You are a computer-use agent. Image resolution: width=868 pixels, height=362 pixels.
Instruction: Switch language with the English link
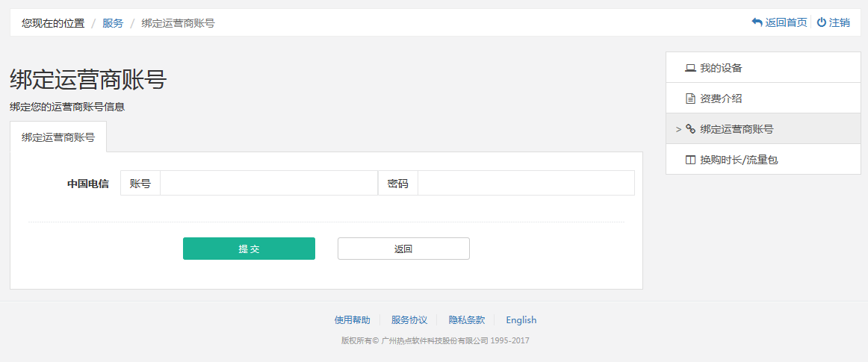pyautogui.click(x=521, y=320)
